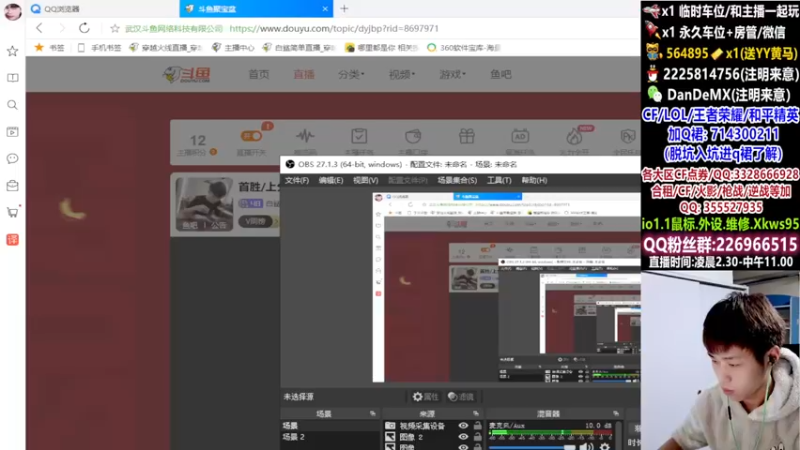Select 视频采集设备 in OBS sources list
Screen dimensions: 800x450
point(422,426)
